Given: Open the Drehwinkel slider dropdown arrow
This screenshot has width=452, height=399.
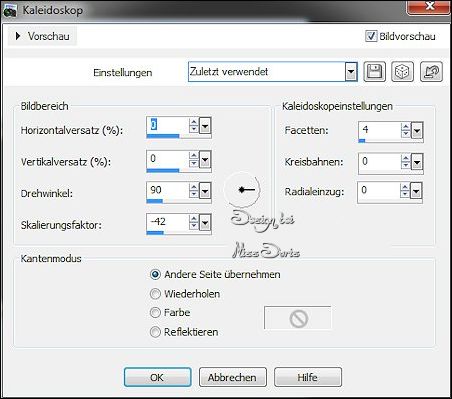Looking at the screenshot, I should 205,192.
